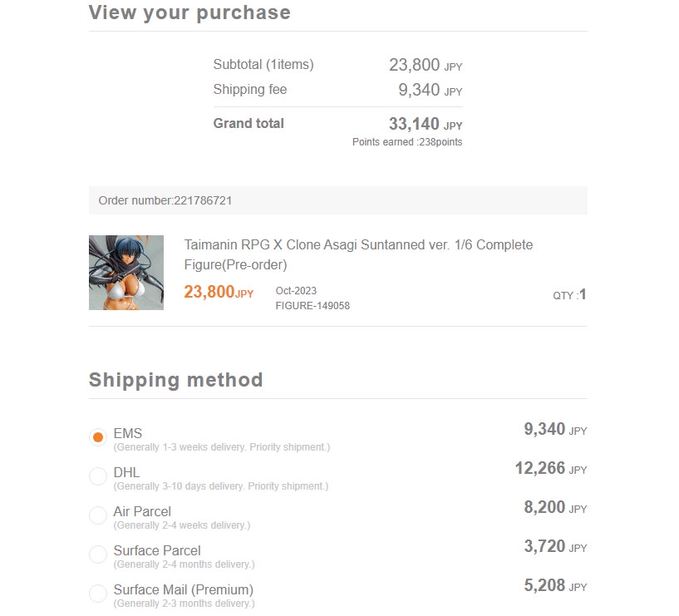Select the Air Parcel radio button
Screen dimensions: 679x616
[x=98, y=515]
